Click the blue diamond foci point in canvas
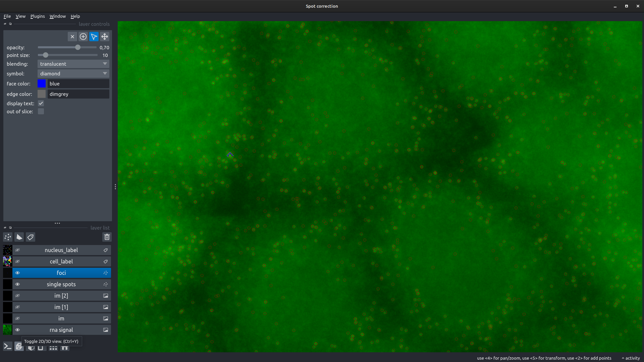The image size is (644, 362). [x=230, y=155]
